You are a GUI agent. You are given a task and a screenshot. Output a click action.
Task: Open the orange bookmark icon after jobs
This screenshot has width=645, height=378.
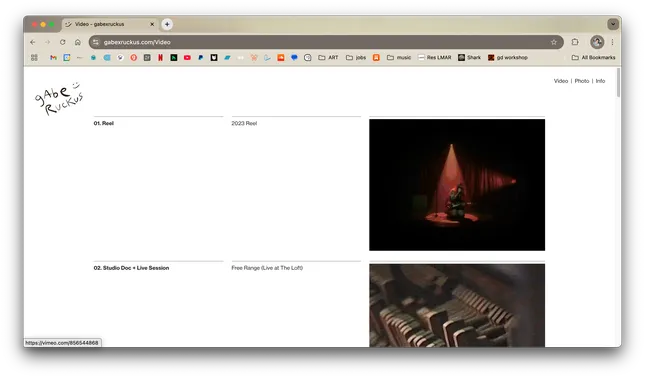(x=376, y=58)
